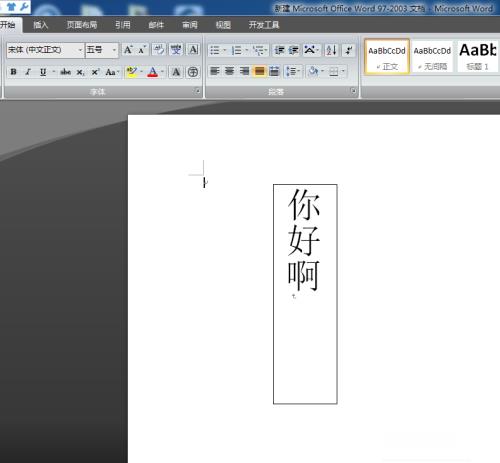Screen dimensions: 500x463
Task: Click the Character Shading icon
Action: point(176,72)
